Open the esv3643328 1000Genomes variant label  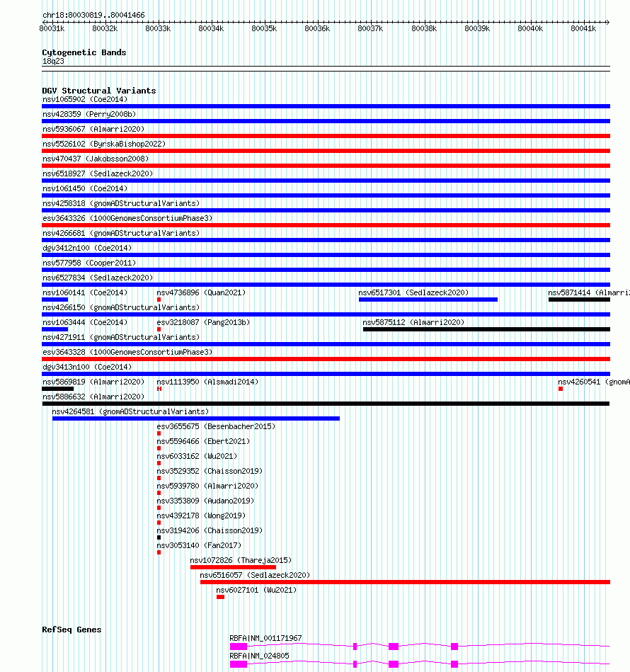[127, 352]
